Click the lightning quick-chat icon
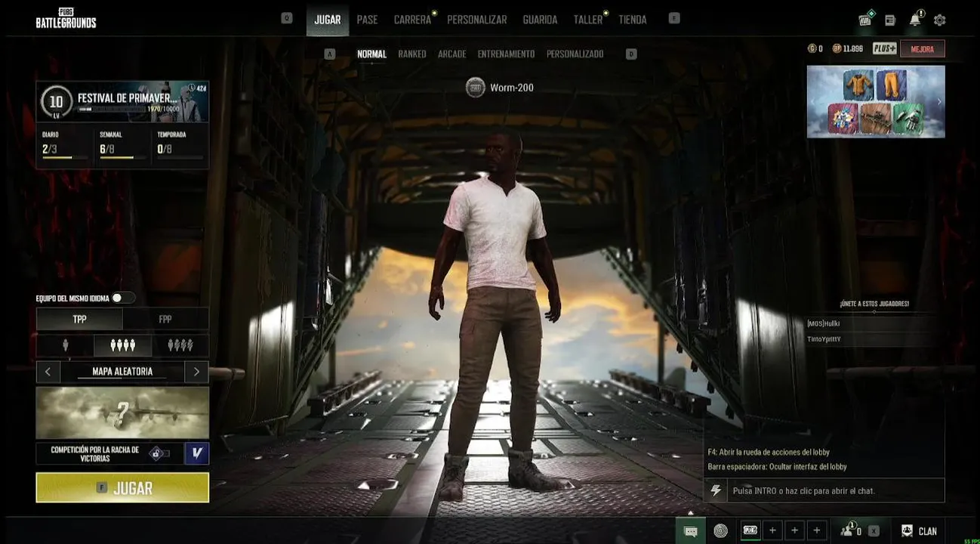 point(716,490)
